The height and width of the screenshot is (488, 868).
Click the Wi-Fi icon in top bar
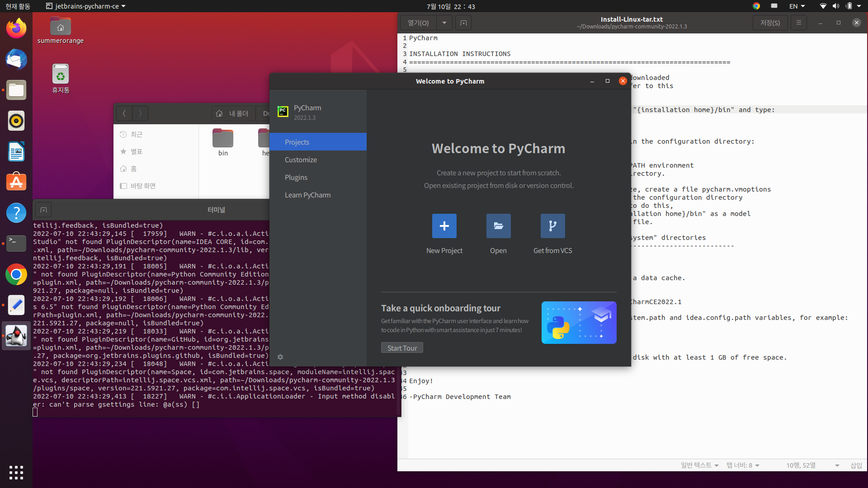(823, 6)
